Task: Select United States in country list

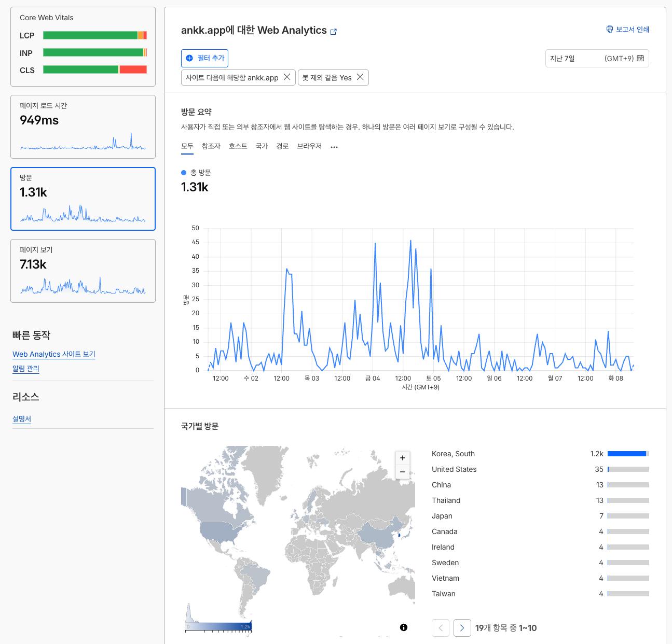Action: (x=540, y=469)
